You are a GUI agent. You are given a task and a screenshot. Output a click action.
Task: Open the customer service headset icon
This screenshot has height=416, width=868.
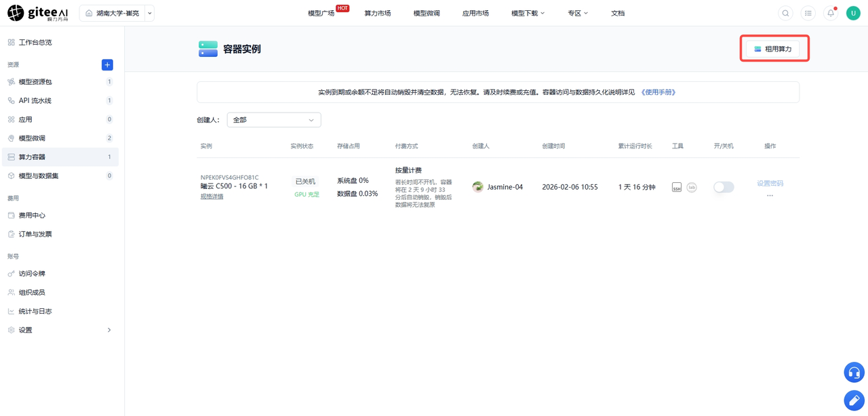click(x=854, y=372)
